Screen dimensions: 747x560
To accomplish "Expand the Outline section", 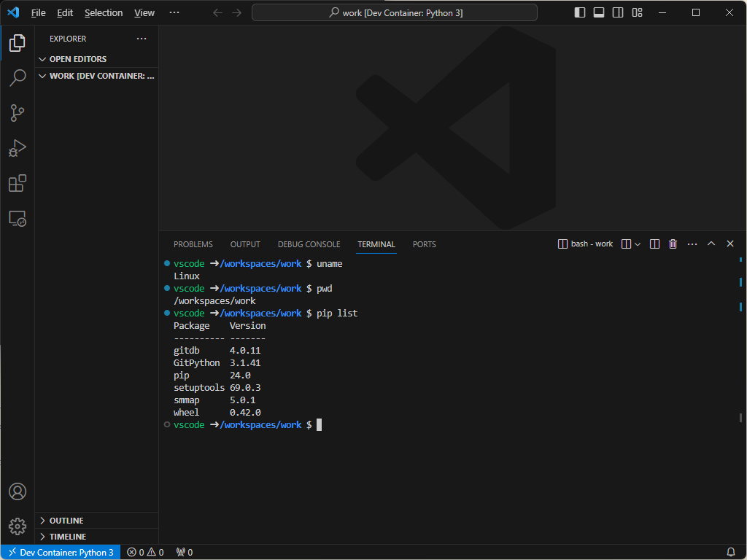I will pos(97,521).
